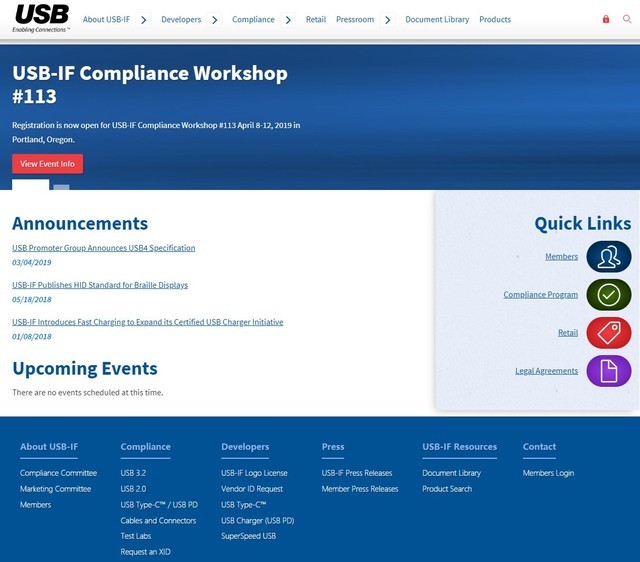Click the Members quick link text

(x=562, y=257)
